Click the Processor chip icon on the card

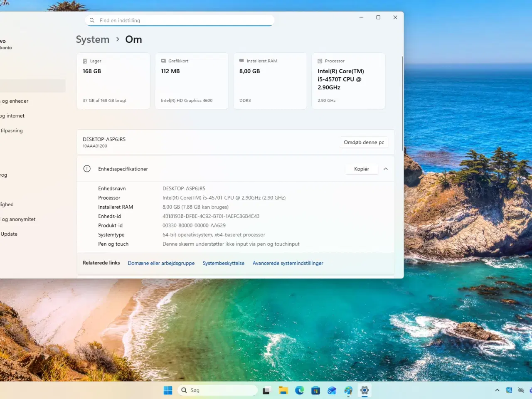(x=320, y=61)
